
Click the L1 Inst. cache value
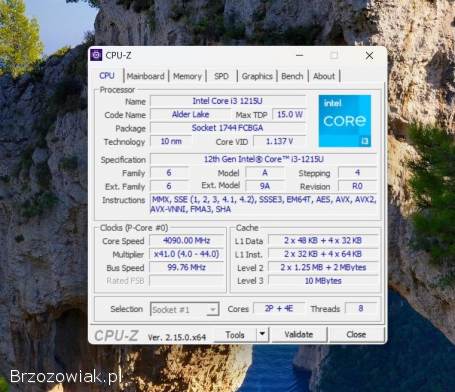[x=323, y=254]
